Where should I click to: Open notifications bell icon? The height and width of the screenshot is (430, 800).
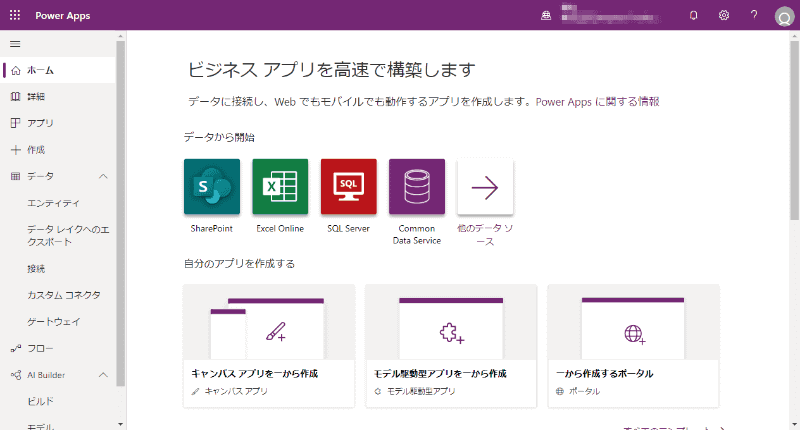pyautogui.click(x=693, y=15)
